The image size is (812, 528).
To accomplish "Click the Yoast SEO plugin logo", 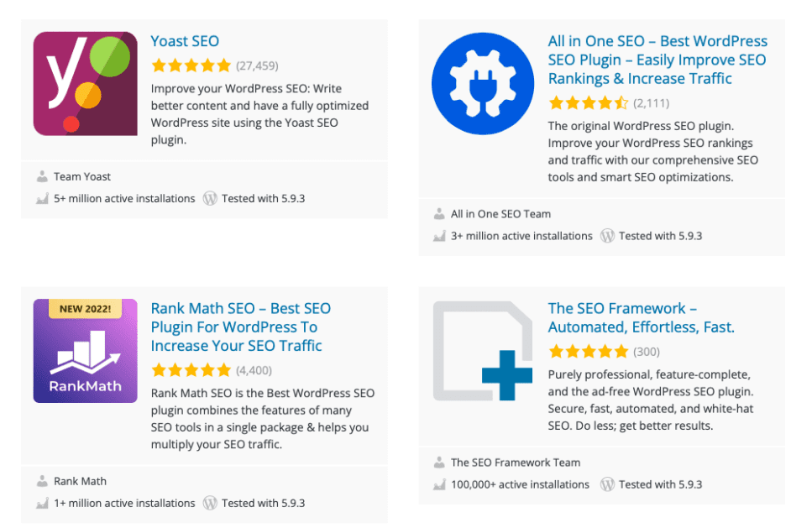I will tap(85, 83).
